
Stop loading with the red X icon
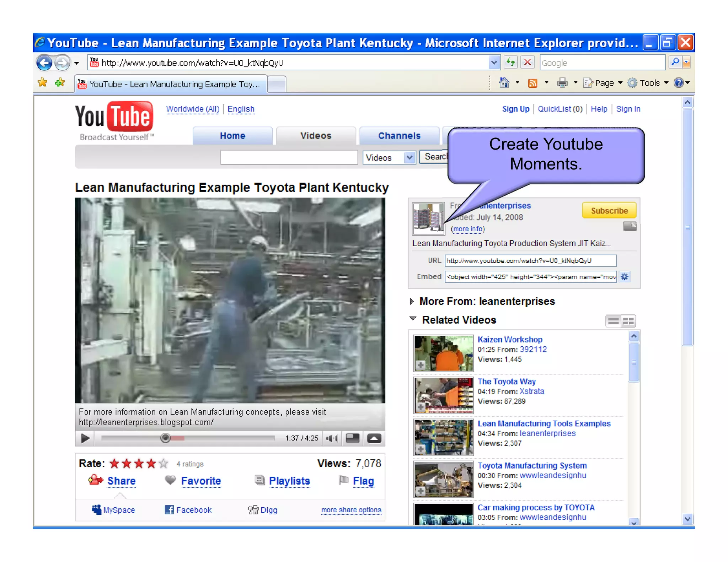528,63
